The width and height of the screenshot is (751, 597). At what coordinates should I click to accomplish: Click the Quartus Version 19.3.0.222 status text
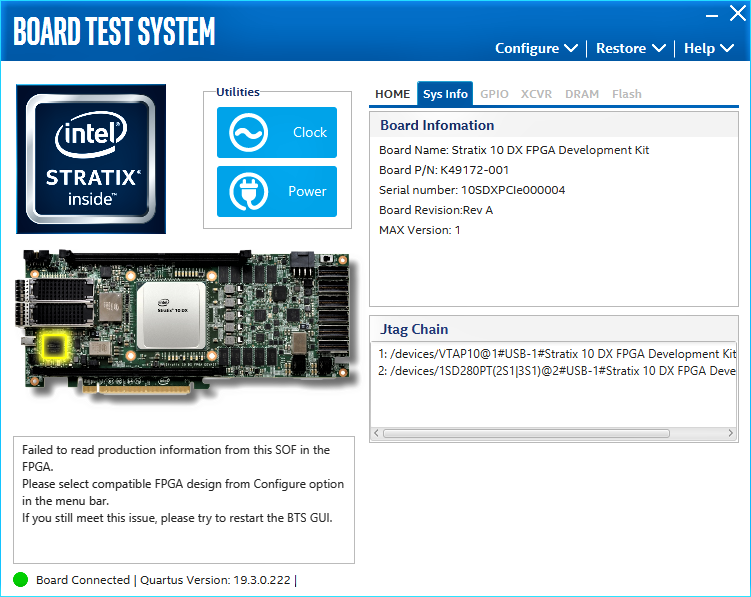pyautogui.click(x=215, y=580)
